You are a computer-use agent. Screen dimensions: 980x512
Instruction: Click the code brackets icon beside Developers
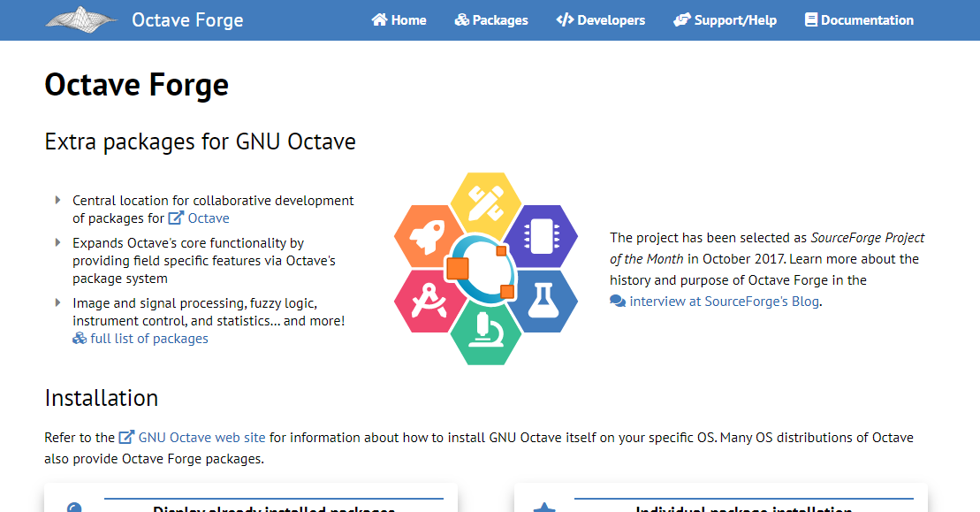coord(565,20)
